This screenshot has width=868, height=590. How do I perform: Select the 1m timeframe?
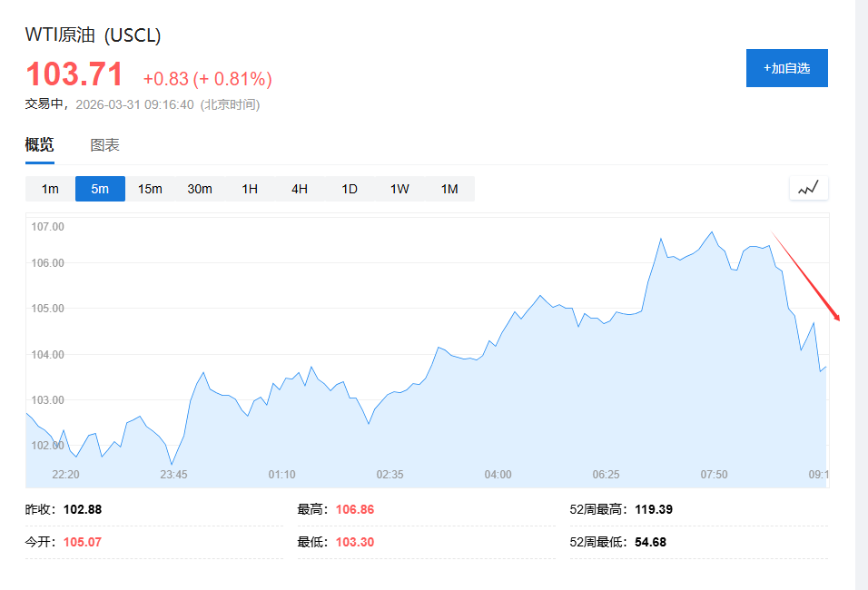pyautogui.click(x=49, y=189)
